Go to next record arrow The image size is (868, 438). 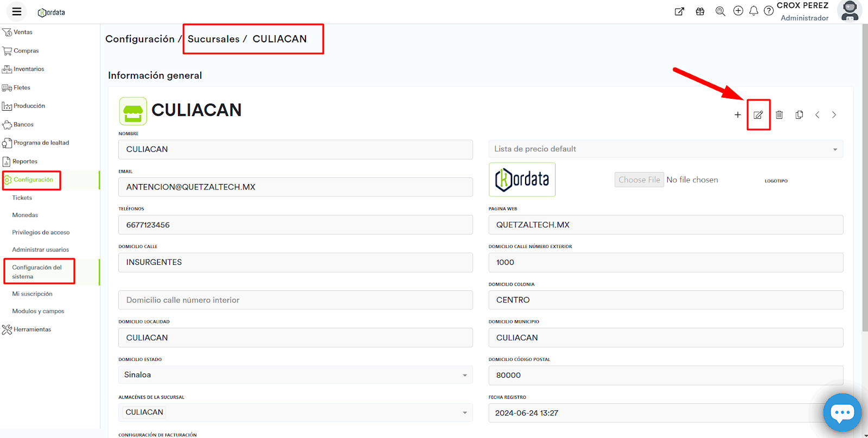[x=834, y=115]
